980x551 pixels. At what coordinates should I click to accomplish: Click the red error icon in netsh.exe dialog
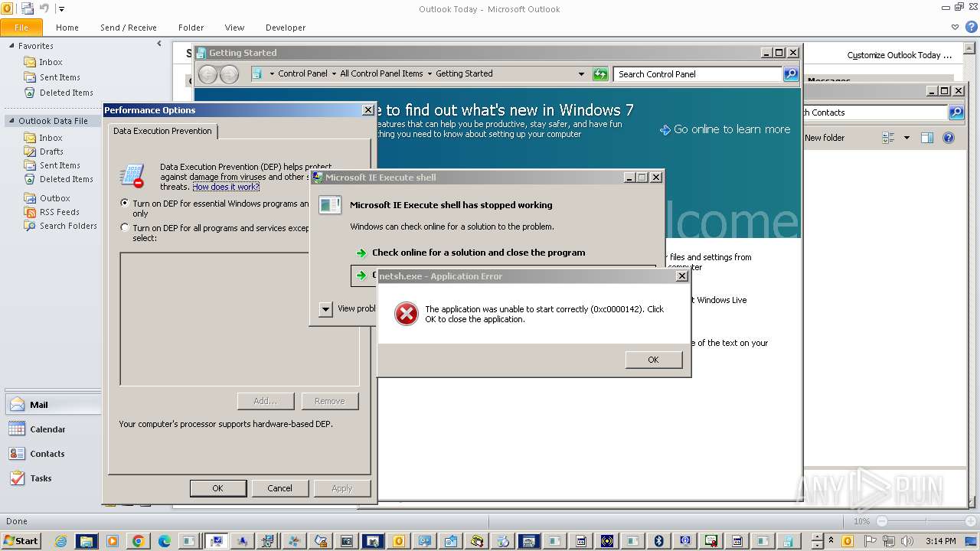click(x=407, y=314)
